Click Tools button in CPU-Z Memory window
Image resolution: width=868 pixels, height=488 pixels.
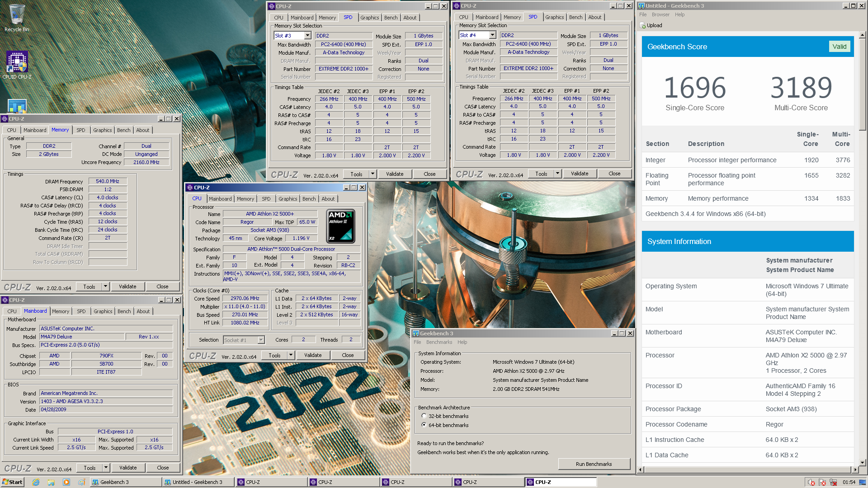pyautogui.click(x=89, y=286)
